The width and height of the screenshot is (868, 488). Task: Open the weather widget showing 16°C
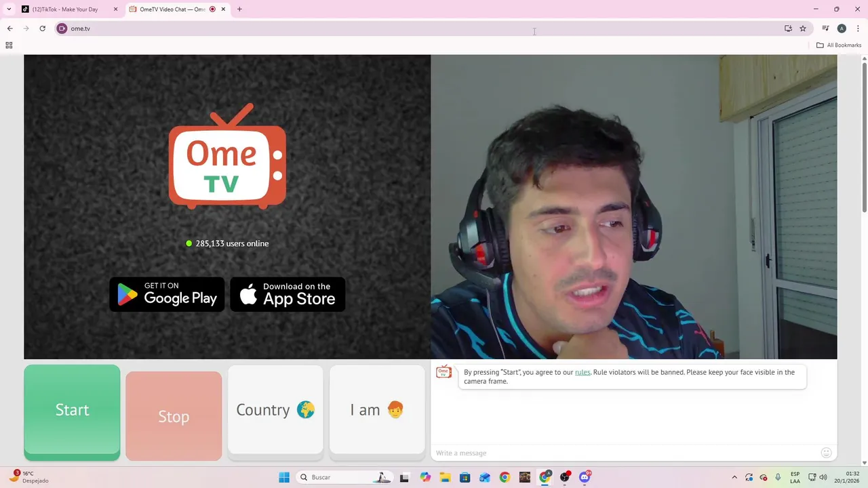[30, 477]
